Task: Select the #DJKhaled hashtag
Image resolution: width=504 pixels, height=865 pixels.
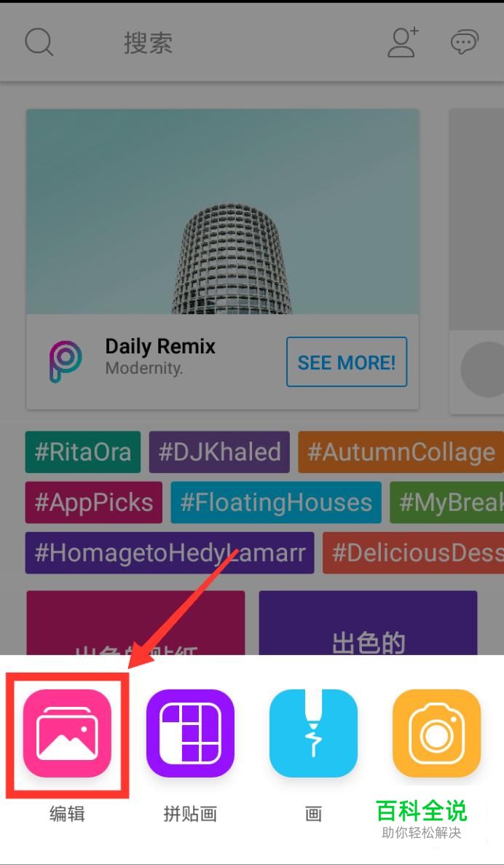Action: pos(219,453)
